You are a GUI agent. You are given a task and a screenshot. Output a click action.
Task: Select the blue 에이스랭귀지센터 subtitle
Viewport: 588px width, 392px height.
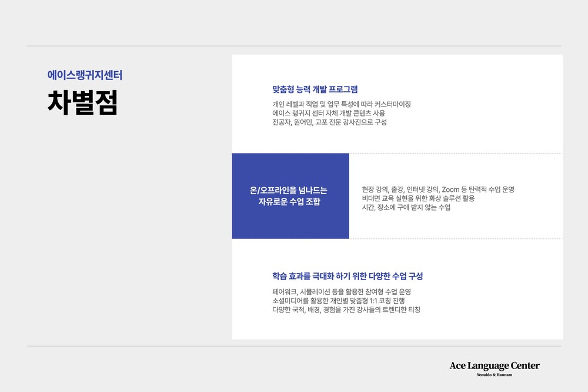click(x=85, y=75)
